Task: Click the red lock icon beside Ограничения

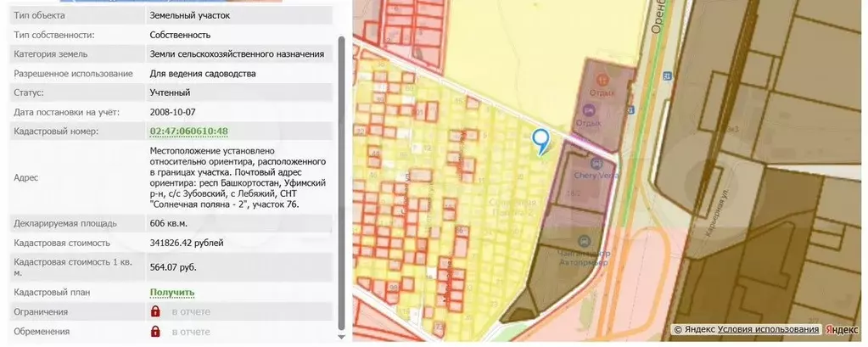Action: click(x=155, y=311)
